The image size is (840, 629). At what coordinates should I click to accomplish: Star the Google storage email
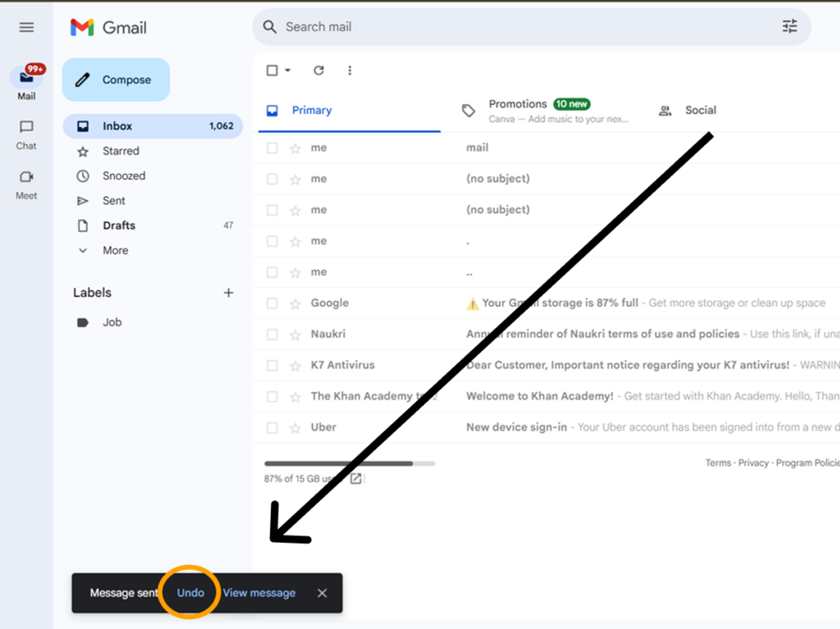pos(295,303)
